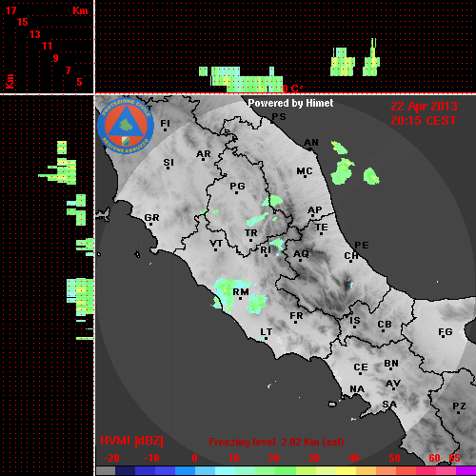This screenshot has width=476, height=476.
Task: Click the AQ city label
Action: [x=301, y=253]
